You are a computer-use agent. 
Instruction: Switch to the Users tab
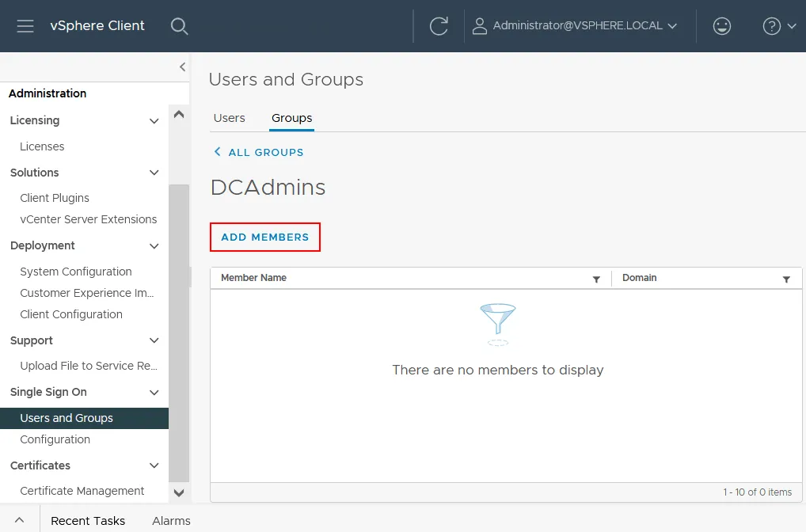click(230, 118)
